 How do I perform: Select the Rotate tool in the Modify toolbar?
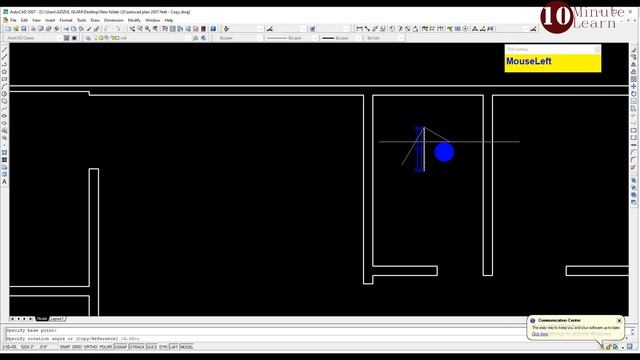pyautogui.click(x=634, y=94)
